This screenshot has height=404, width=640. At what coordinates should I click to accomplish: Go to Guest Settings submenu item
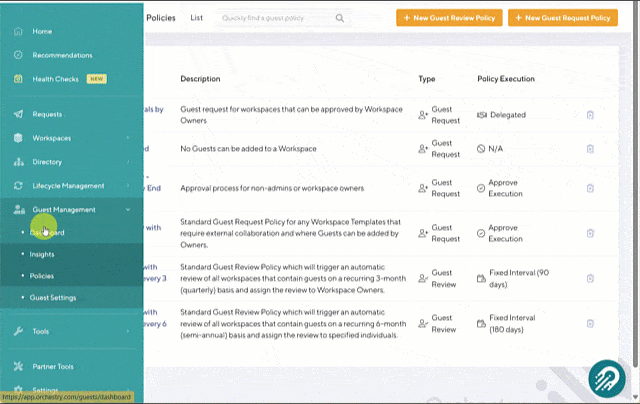tap(52, 297)
